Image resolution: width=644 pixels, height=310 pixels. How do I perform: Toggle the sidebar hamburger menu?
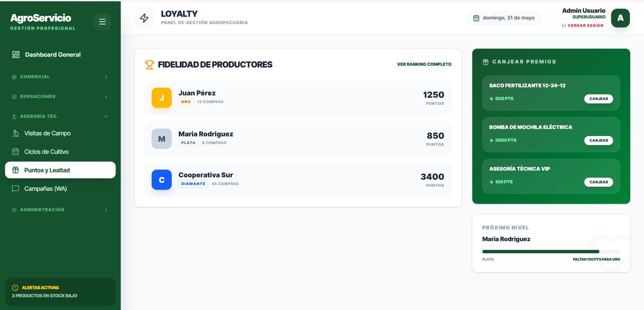[x=102, y=22]
